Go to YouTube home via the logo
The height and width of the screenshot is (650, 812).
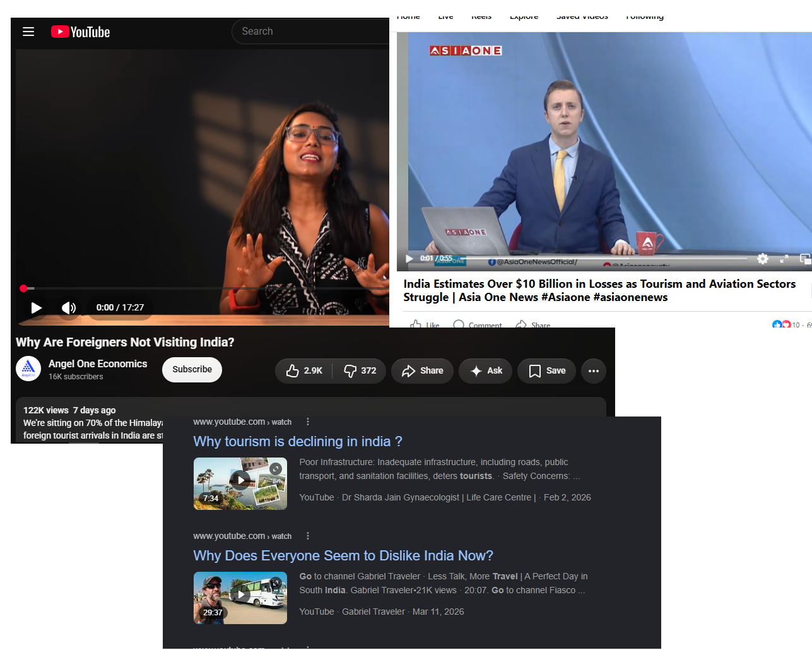(x=80, y=32)
